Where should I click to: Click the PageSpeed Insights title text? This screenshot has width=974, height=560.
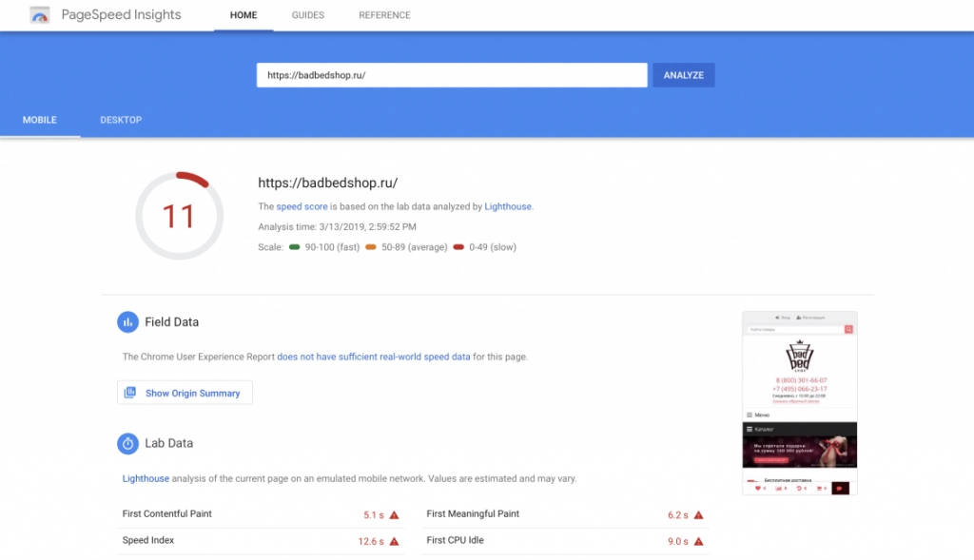(x=121, y=15)
